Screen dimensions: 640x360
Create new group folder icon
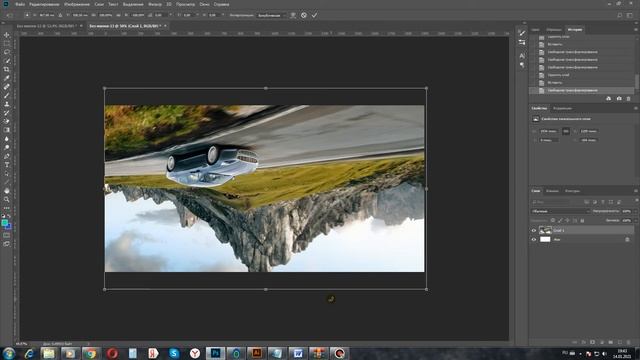tap(611, 342)
